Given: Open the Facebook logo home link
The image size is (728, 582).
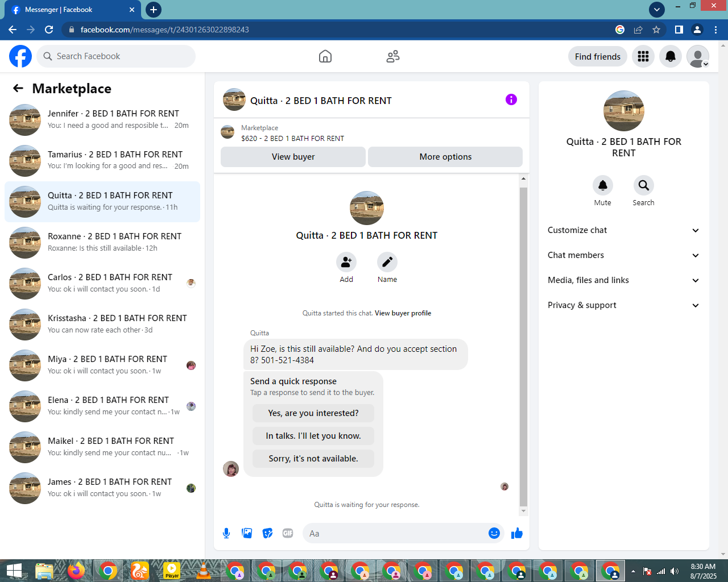Looking at the screenshot, I should (20, 56).
